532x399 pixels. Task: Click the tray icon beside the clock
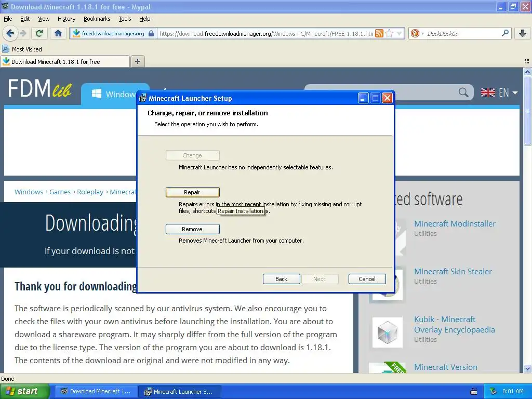[494, 391]
